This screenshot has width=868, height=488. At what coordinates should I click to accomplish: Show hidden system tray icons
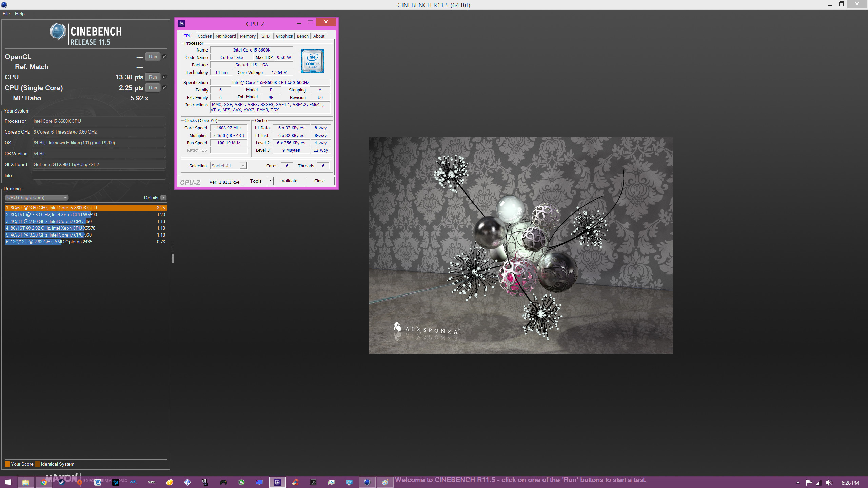(x=798, y=483)
